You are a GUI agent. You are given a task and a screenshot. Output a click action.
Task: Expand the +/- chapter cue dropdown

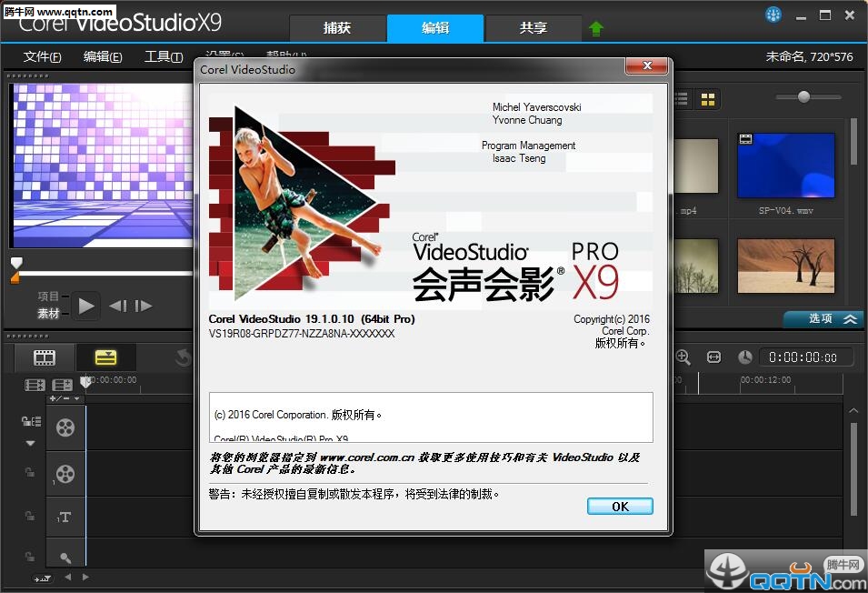coord(65,398)
